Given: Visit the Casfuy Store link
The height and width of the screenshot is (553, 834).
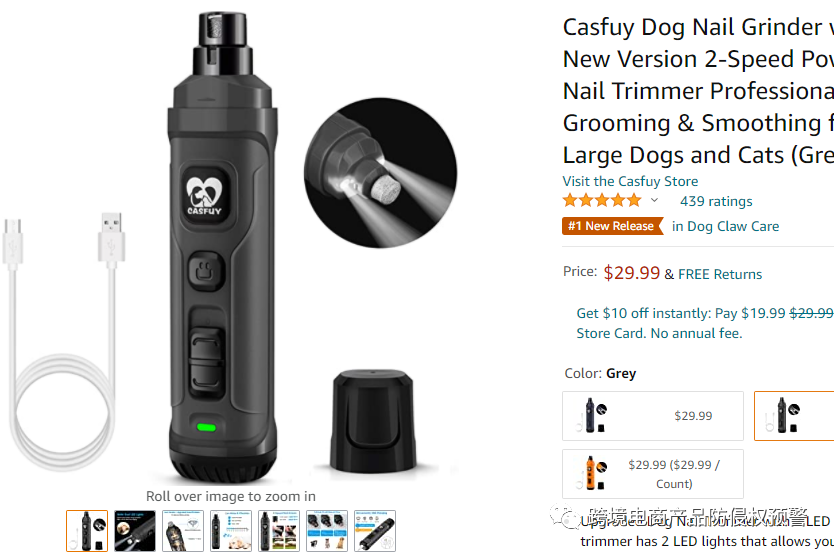Looking at the screenshot, I should click(630, 181).
